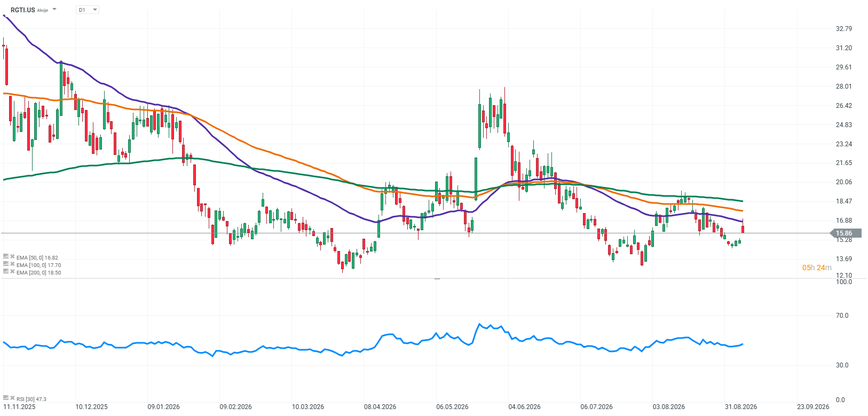Screen dimensions: 868x416
Task: Remove the RSI 30 indicator
Action: coord(12,398)
